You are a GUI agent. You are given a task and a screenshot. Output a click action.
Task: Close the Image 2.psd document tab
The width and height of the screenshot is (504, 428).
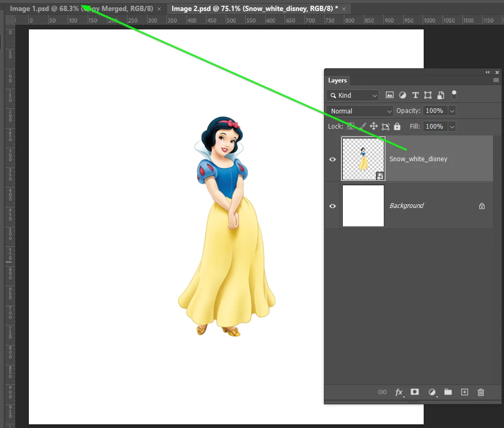click(x=344, y=9)
